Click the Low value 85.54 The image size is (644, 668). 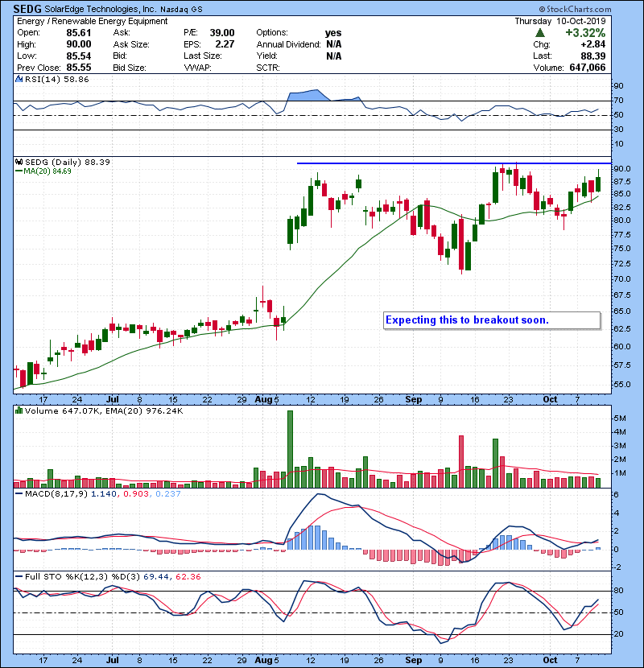(79, 56)
